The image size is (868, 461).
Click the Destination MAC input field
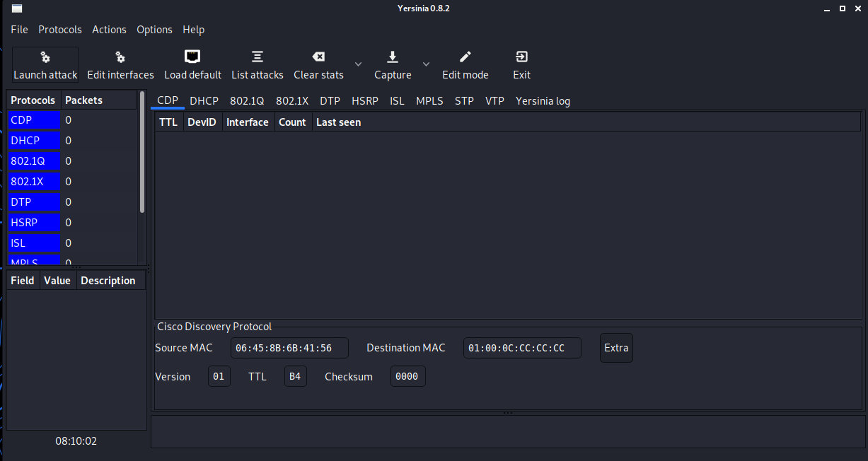point(522,348)
